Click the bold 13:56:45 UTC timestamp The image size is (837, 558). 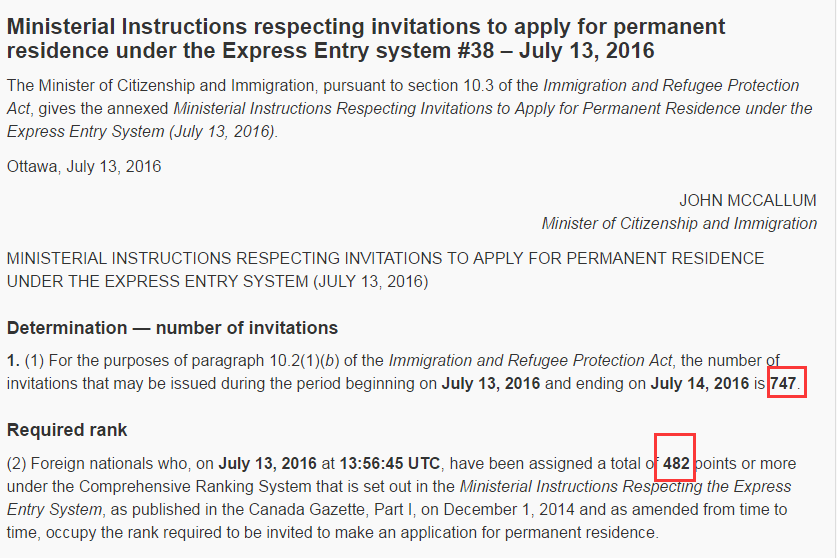(390, 463)
